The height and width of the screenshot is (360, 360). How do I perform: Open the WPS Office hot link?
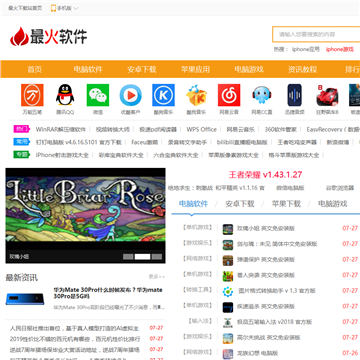click(201, 129)
